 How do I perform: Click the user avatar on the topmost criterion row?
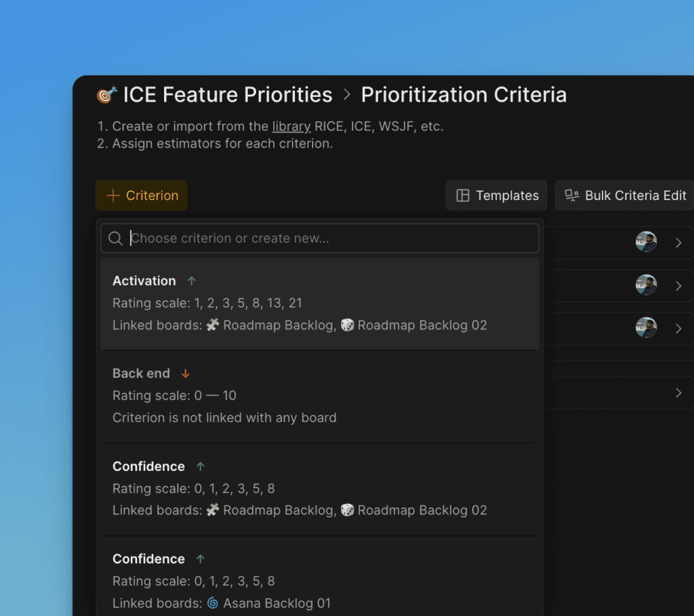click(x=646, y=242)
